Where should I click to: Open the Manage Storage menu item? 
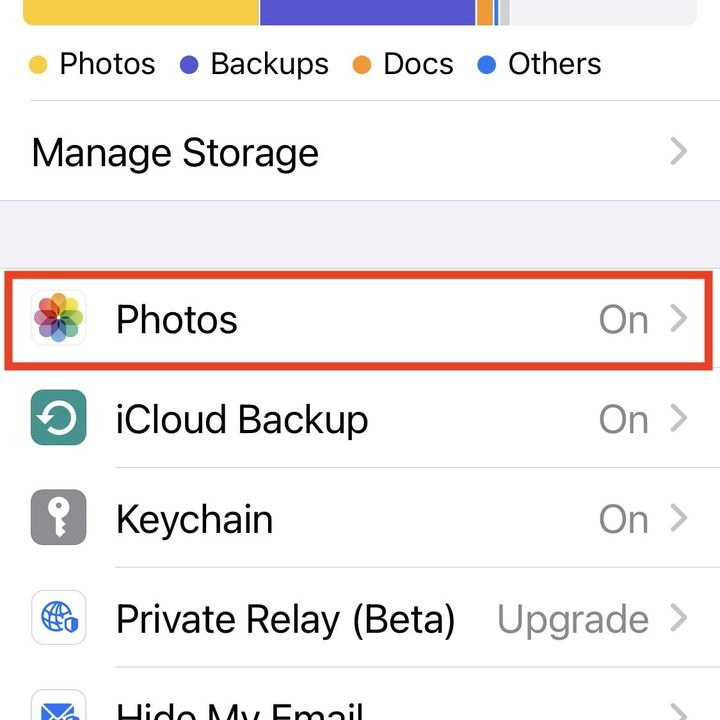pos(175,153)
